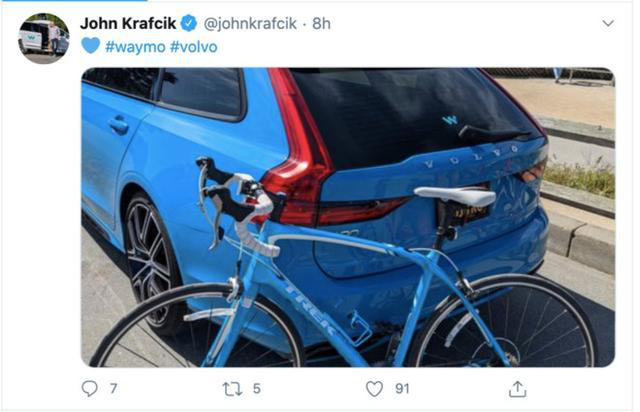
Task: Open the blue Volvo car photo
Action: point(347,216)
